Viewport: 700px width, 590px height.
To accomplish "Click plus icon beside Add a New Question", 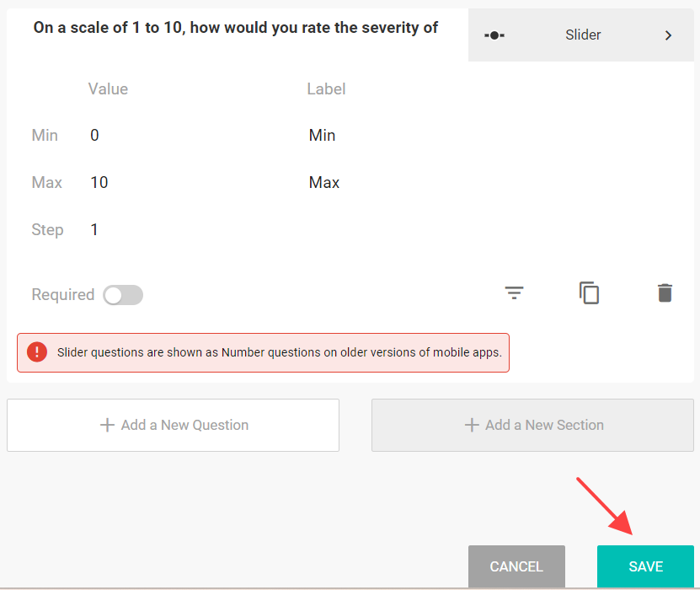I will [x=107, y=425].
